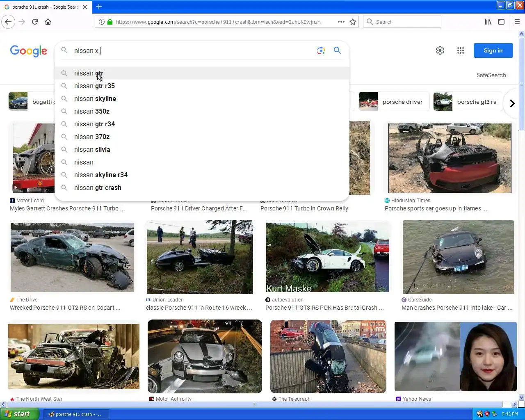Bookmark this page with the star
Image resolution: width=525 pixels, height=420 pixels.
(x=353, y=22)
